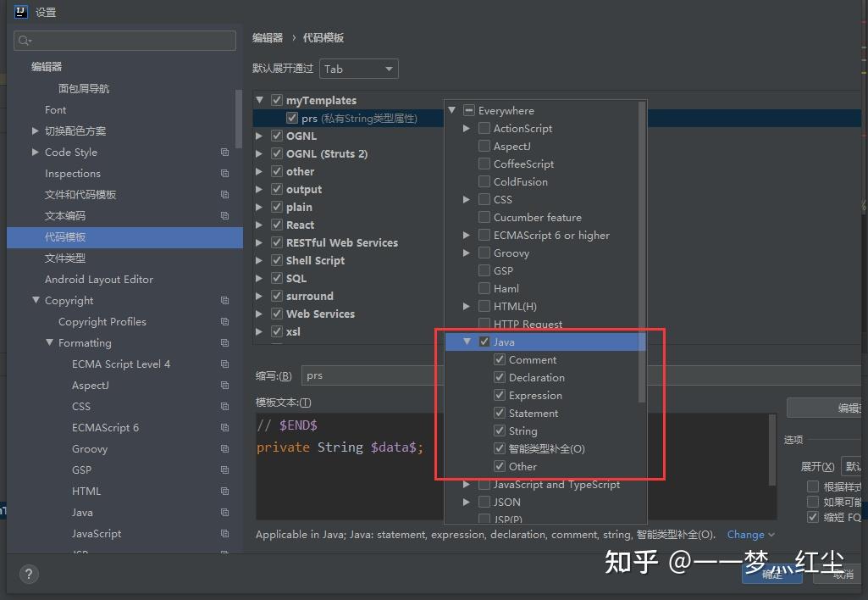The height and width of the screenshot is (600, 868).
Task: Expand the surround template group
Action: pos(259,296)
